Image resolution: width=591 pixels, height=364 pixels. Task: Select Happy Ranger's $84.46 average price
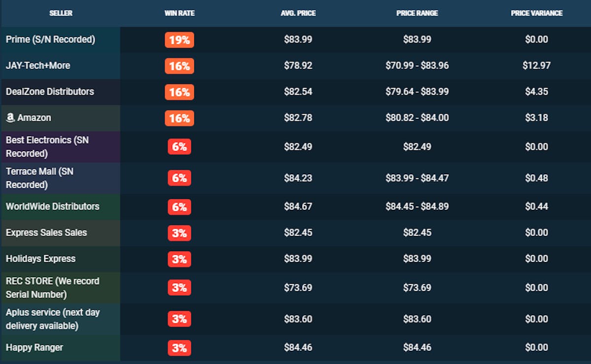click(x=298, y=347)
